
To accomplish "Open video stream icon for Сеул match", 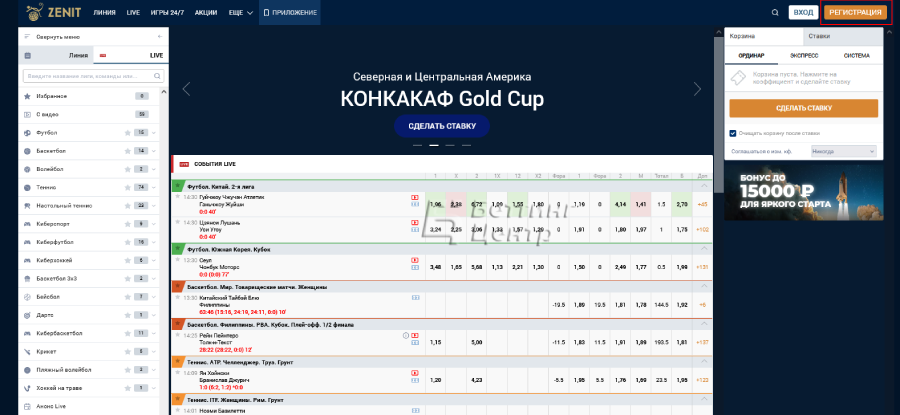I will click(x=415, y=260).
